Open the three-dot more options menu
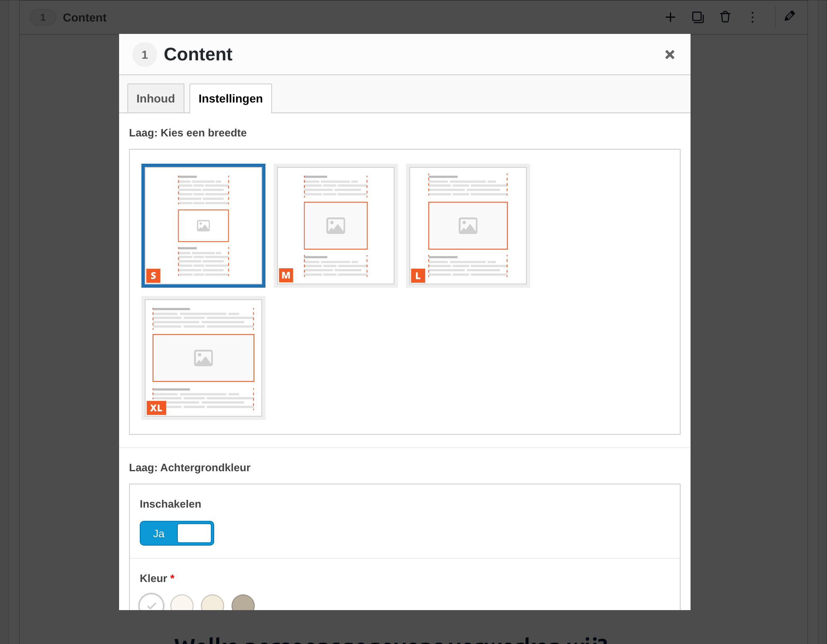Viewport: 827px width, 644px height. pyautogui.click(x=753, y=17)
